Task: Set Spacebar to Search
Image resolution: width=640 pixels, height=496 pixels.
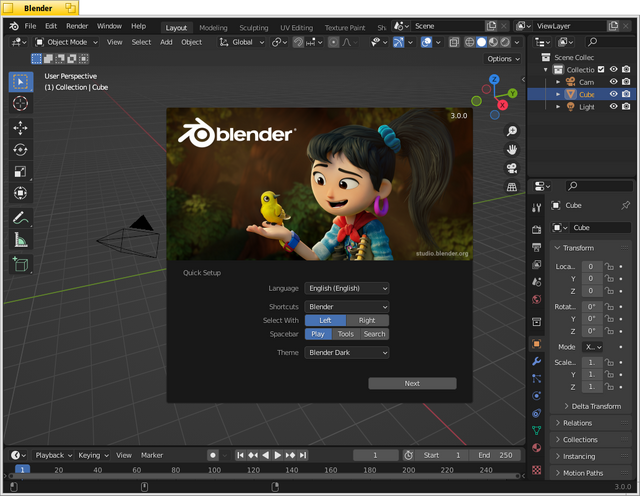Action: (x=374, y=334)
